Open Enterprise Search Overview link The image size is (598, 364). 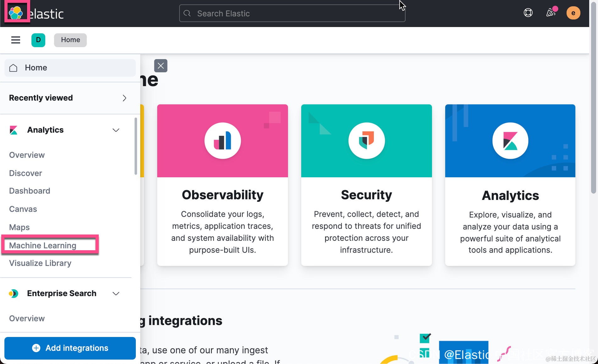point(27,318)
